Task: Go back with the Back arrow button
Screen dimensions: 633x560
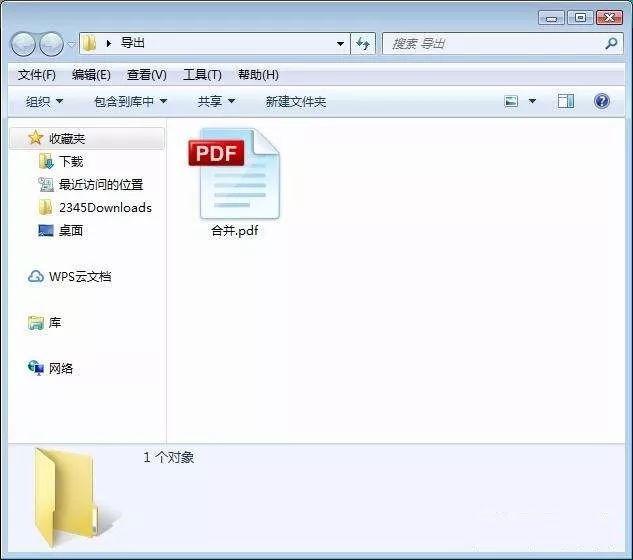Action: click(23, 44)
